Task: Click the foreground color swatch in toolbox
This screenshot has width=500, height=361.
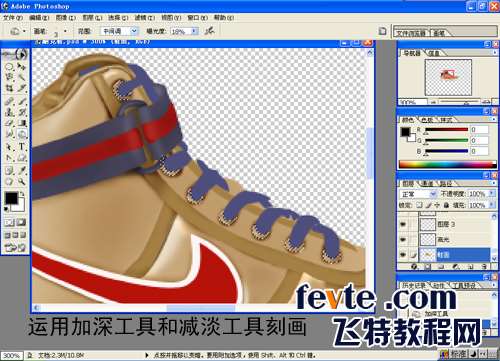Action: [11, 198]
